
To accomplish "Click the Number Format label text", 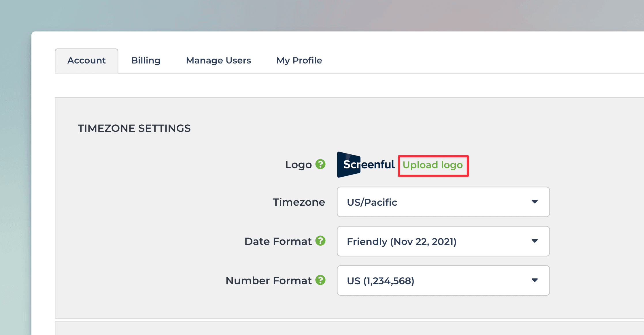I will (x=268, y=280).
